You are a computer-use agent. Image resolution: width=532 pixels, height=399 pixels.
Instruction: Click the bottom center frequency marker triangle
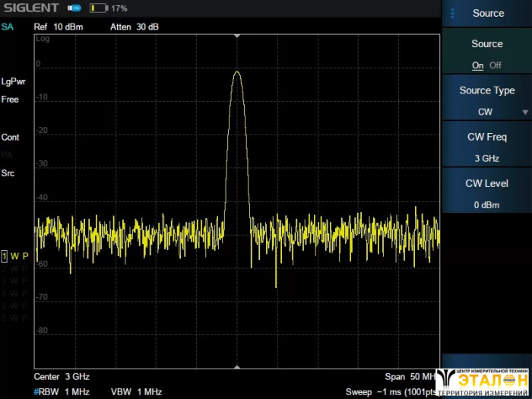pyautogui.click(x=237, y=367)
